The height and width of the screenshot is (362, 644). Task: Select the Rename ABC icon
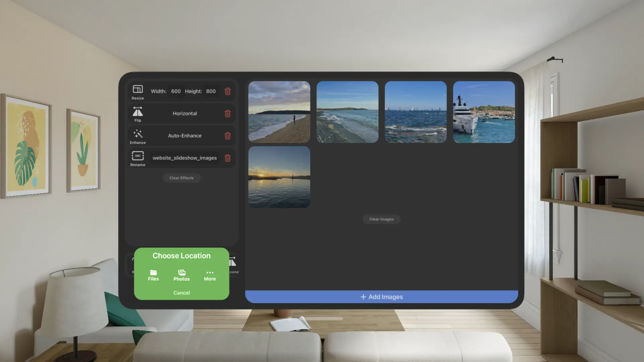tap(138, 156)
